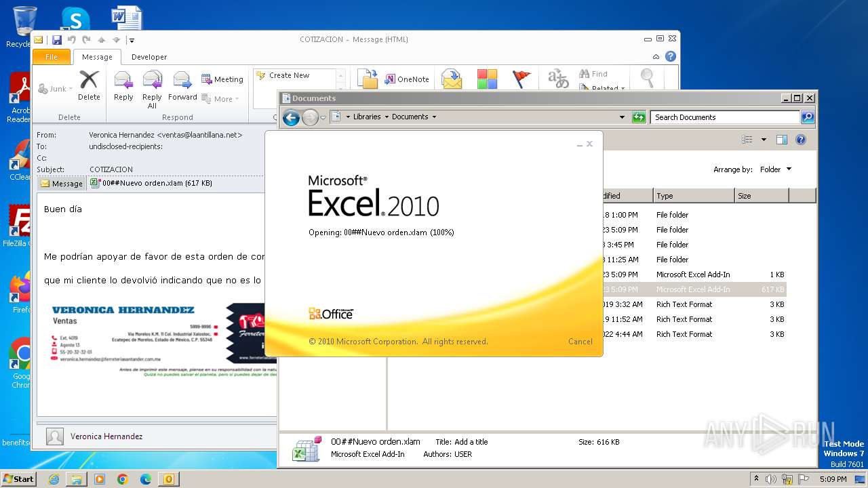The image size is (868, 488).
Task: Open attachment 00##Nuevo orden.xlam in email
Action: pyautogui.click(x=151, y=183)
